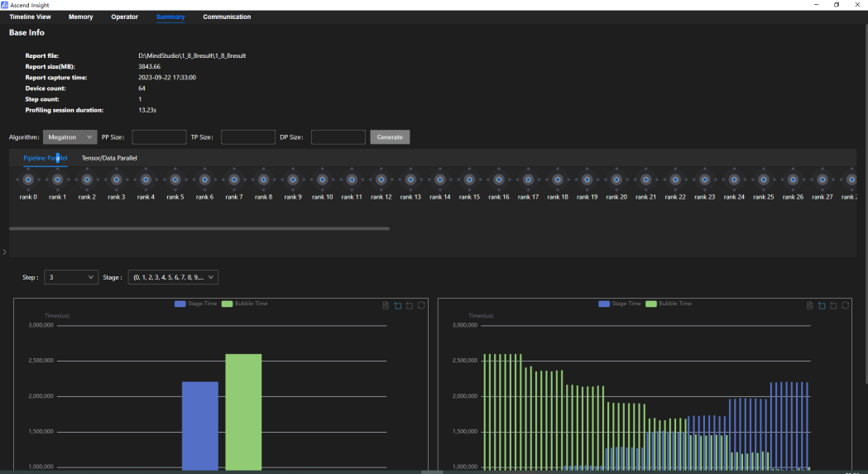Restore right chart with refresh icon
Image resolution: width=868 pixels, height=474 pixels.
click(x=846, y=306)
